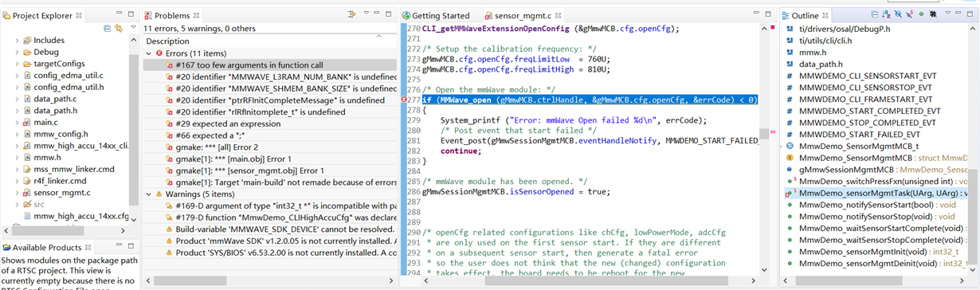980x290 pixels.
Task: Expand the Includes folder
Action: 17,41
